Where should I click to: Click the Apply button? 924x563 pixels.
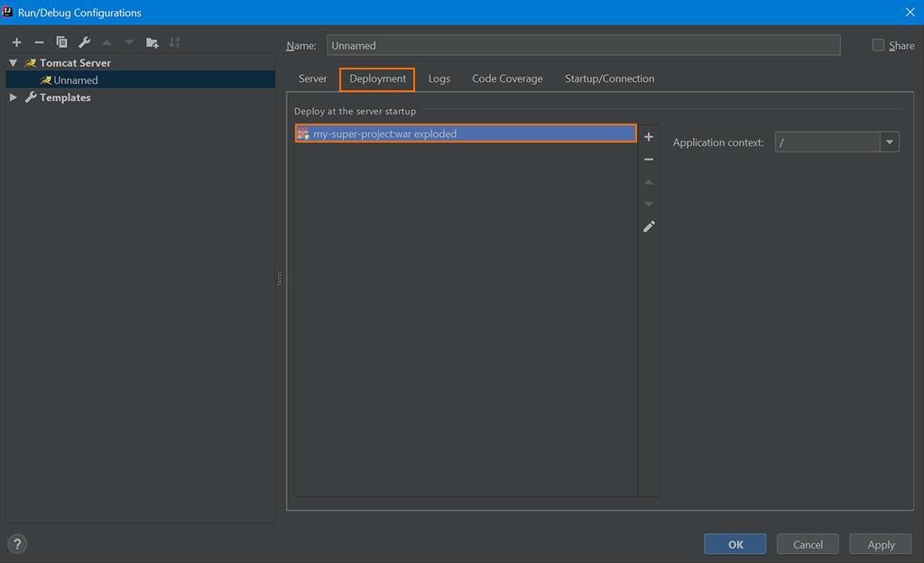click(x=881, y=544)
